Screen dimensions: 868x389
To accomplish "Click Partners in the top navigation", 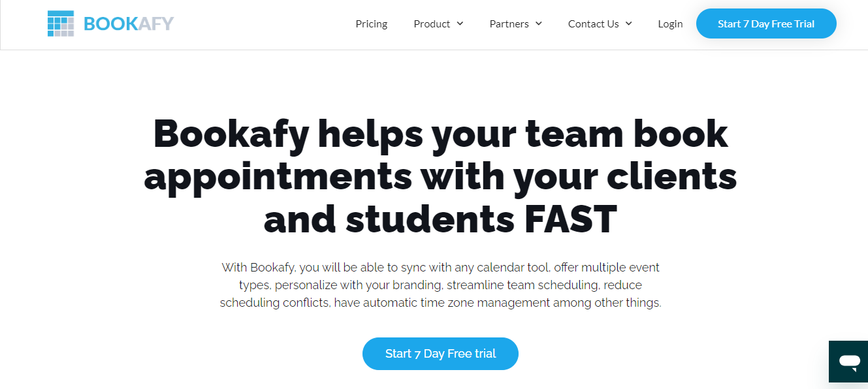I will pos(509,23).
